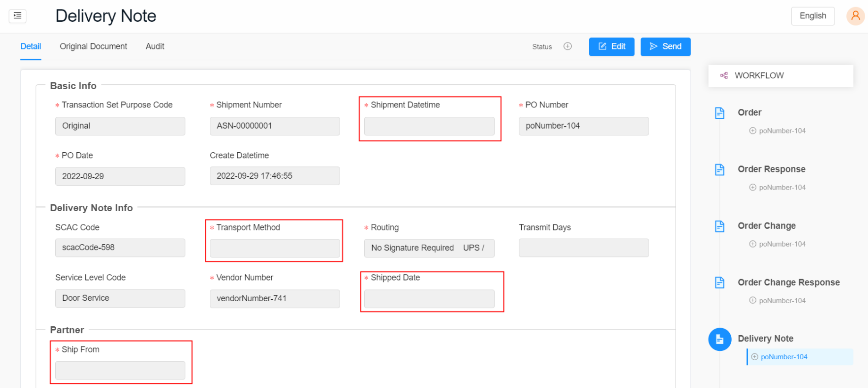Select the Order document icon in workflow
Viewport: 868px width, 388px height.
click(x=719, y=113)
